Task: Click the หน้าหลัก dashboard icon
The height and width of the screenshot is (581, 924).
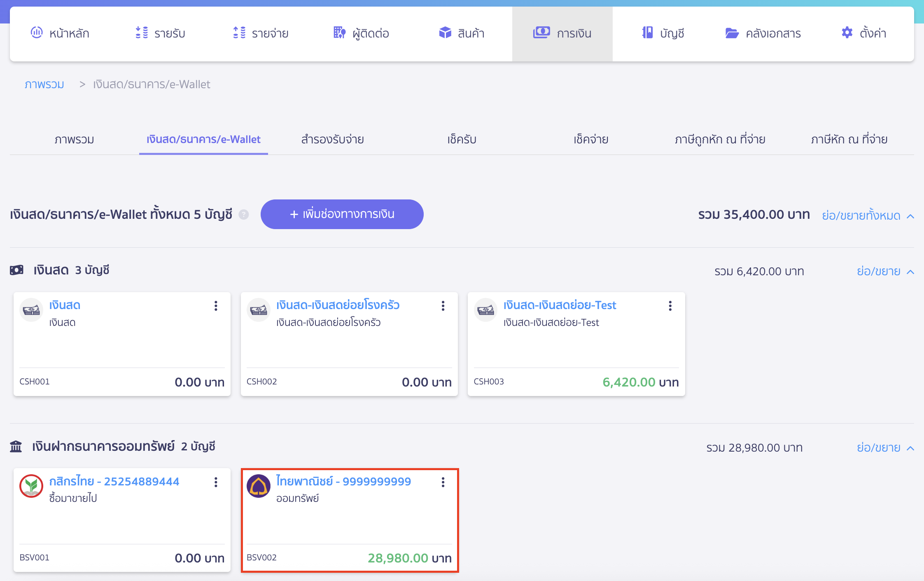Action: coord(36,33)
